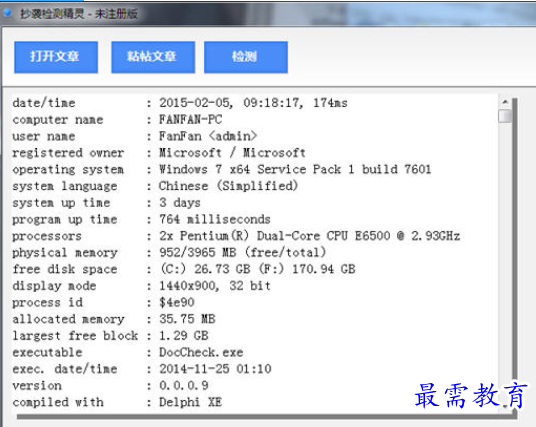536x427 pixels.
Task: Click the user name value 'FanFan <admin>'
Action: coord(208,136)
